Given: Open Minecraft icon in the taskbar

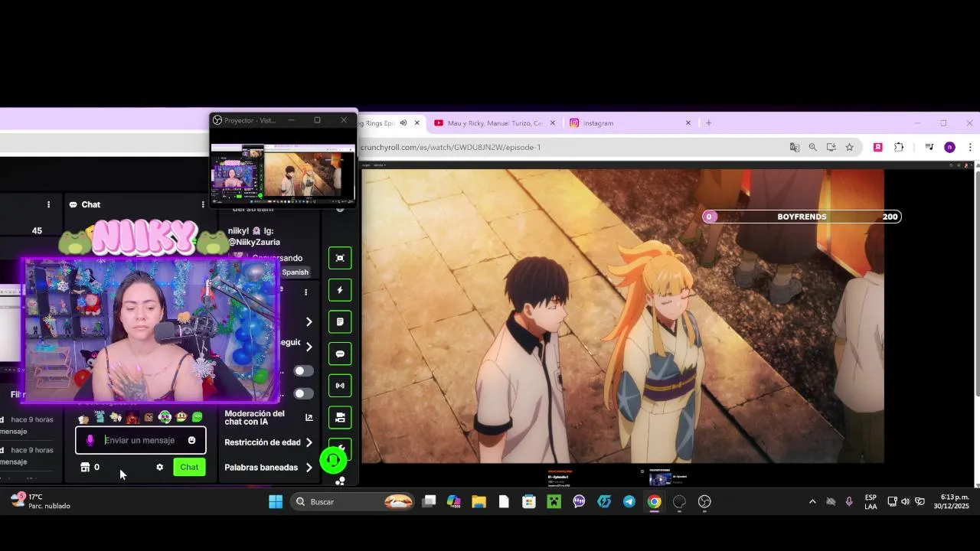Looking at the screenshot, I should tap(554, 501).
